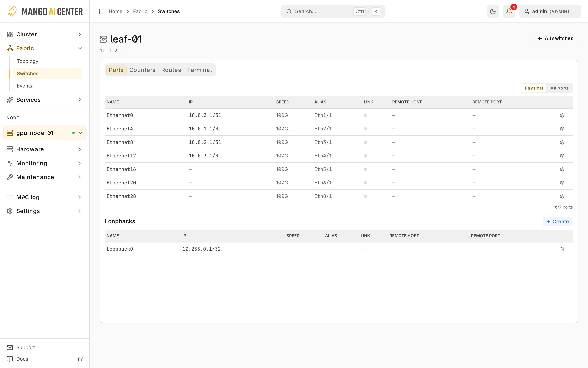Image resolution: width=588 pixels, height=368 pixels.
Task: Expand the MAC log menu
Action: click(x=45, y=197)
